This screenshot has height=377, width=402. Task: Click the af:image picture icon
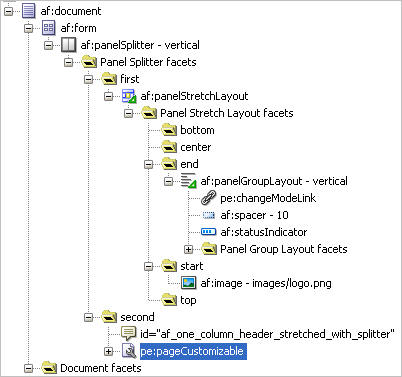pos(189,283)
